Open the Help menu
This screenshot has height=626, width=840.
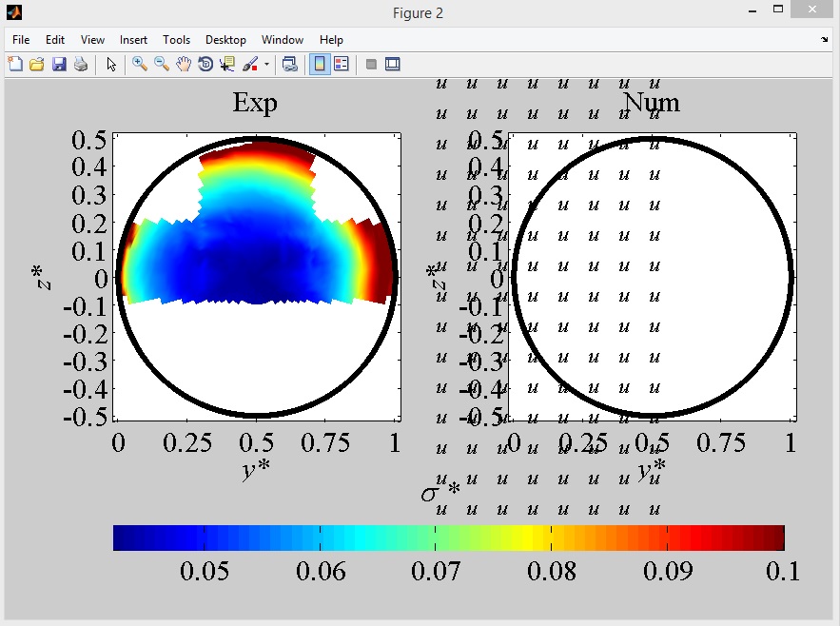[331, 40]
